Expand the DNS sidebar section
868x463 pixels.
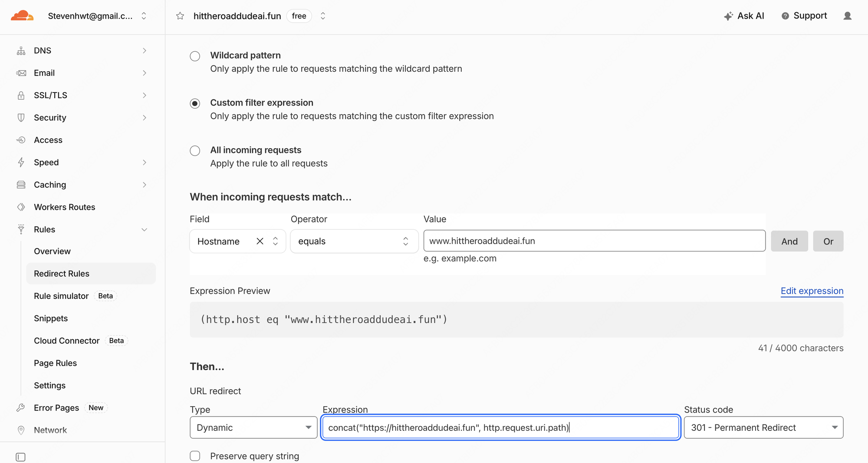pos(145,51)
